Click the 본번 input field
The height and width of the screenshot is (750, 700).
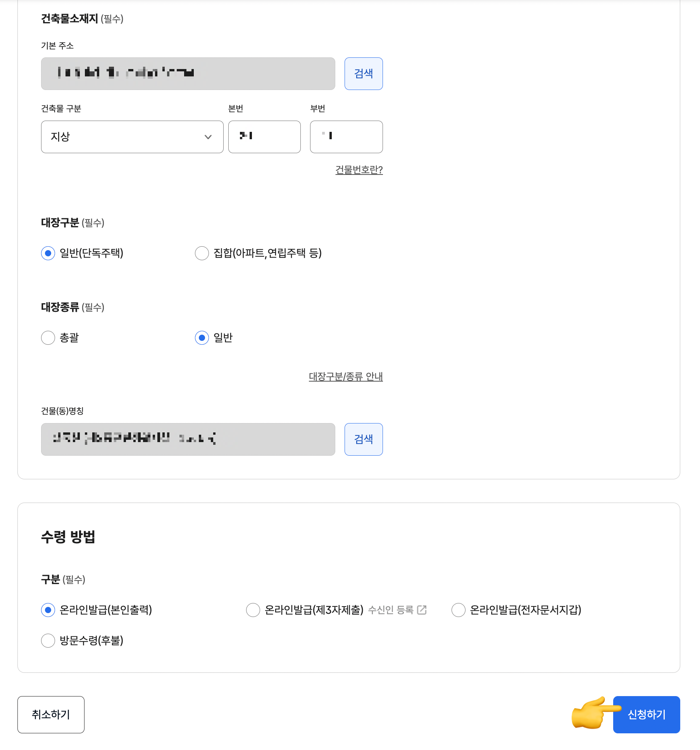click(264, 137)
